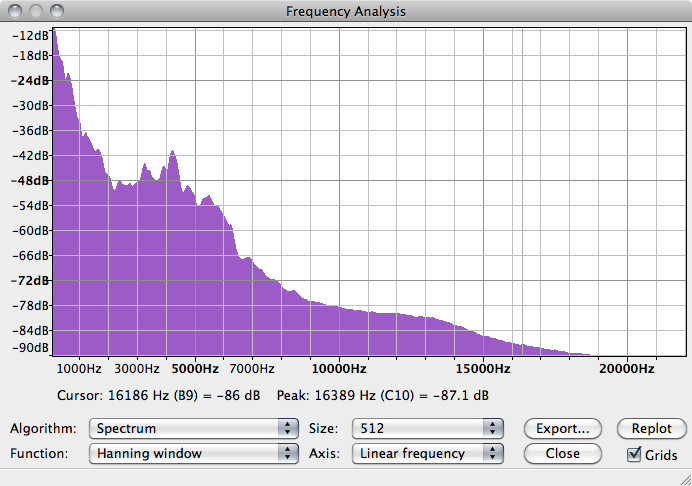Change the Axis dropdown from Linear frequency
Screen dimensions: 692x486
[x=426, y=453]
